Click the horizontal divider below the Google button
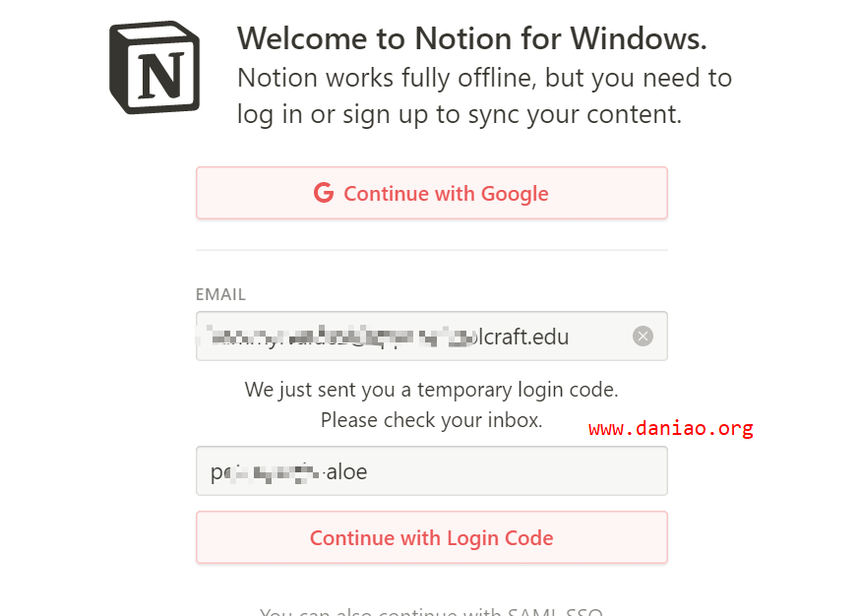 click(432, 250)
